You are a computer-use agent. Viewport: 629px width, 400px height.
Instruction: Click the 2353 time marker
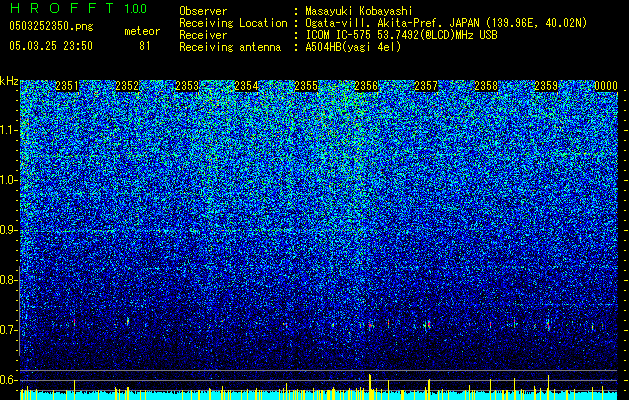coord(187,86)
